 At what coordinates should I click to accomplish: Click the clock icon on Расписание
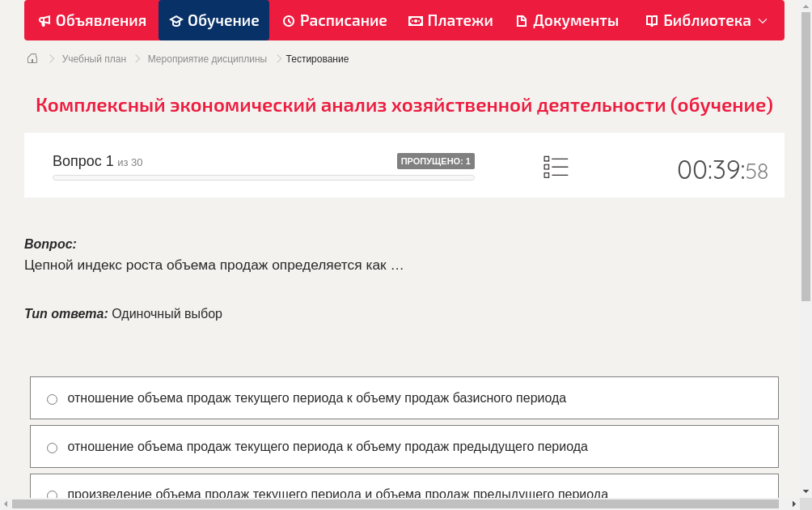point(288,20)
